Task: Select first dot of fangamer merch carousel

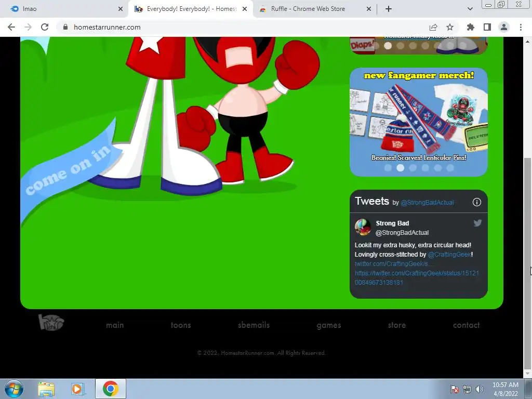Action: 388,168
